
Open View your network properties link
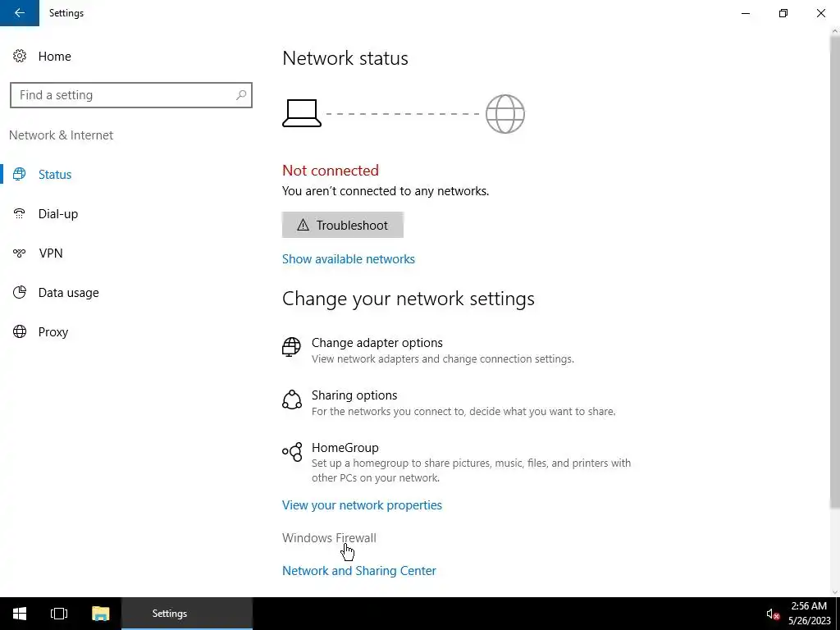(362, 505)
